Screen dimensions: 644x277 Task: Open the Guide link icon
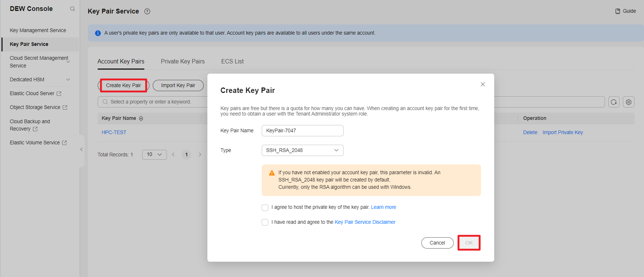point(618,11)
